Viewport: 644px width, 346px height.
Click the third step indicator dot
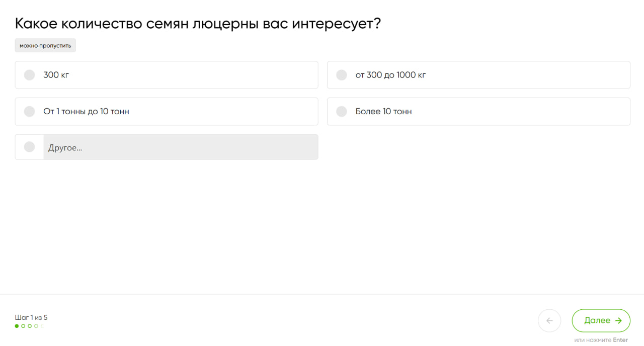point(30,326)
